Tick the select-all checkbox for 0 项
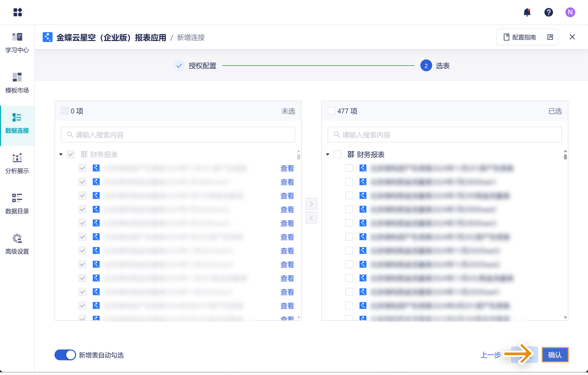Viewport: 588px width, 375px height. pyautogui.click(x=65, y=111)
